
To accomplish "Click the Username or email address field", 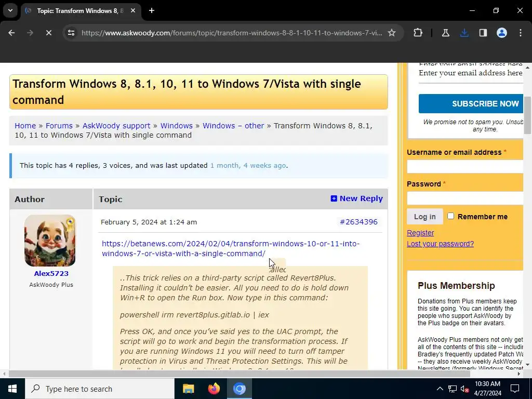I will 465,167.
